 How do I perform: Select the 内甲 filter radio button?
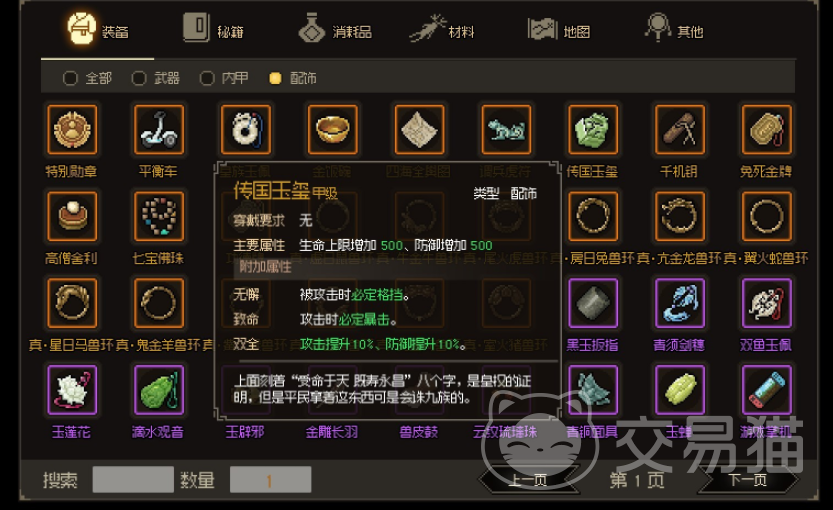207,79
